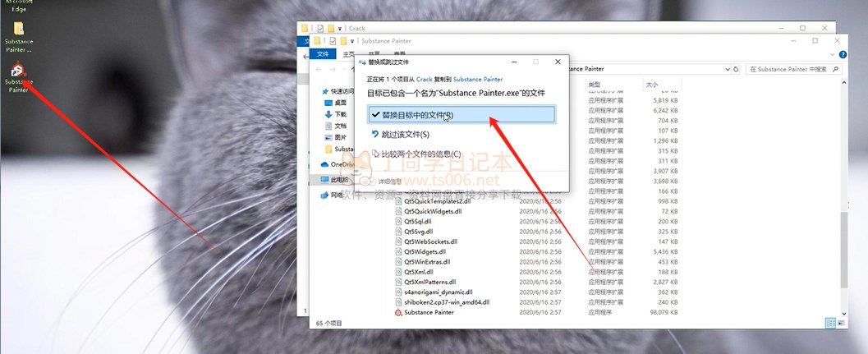Maximize the Substance Painter explorer window

(x=815, y=41)
